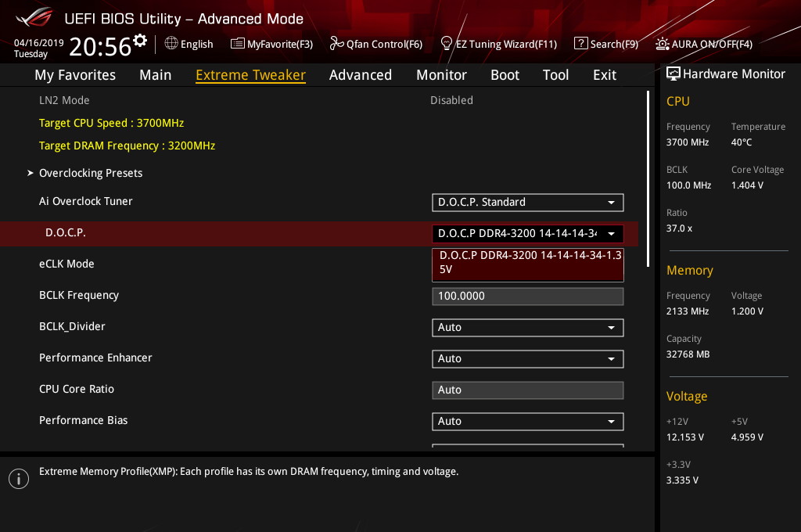Click Target DRAM Frequency : 3200MHz text
The image size is (801, 532).
point(128,146)
